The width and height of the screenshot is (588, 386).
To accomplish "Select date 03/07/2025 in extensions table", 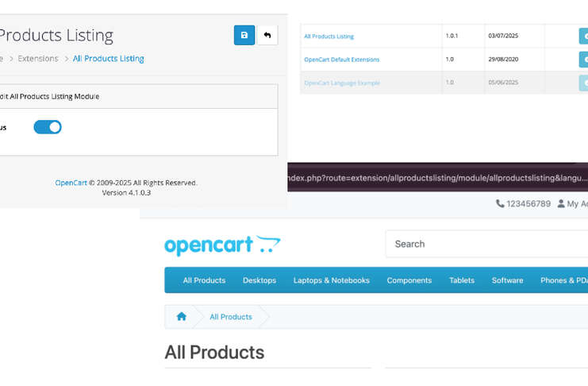I will [503, 36].
